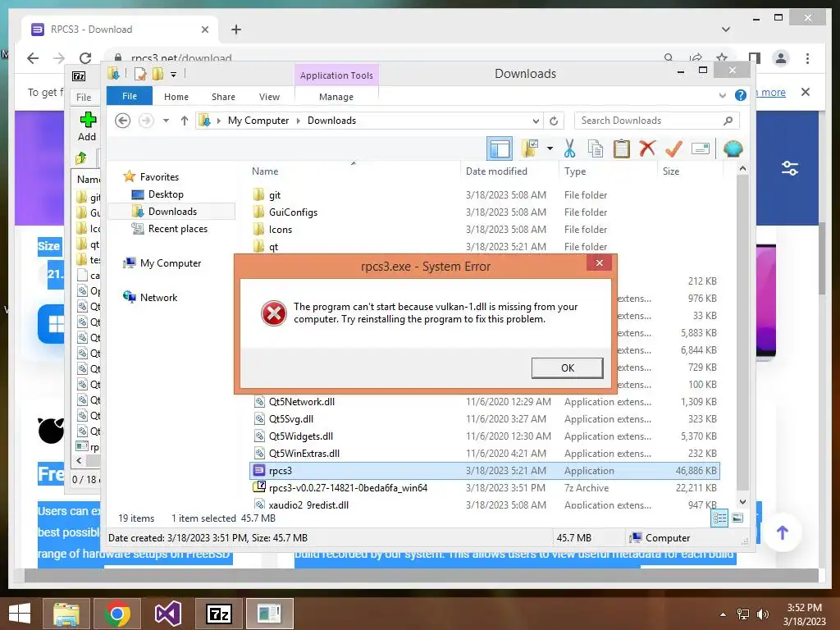
Task: Switch to Large icons view in status bar
Action: [x=737, y=518]
